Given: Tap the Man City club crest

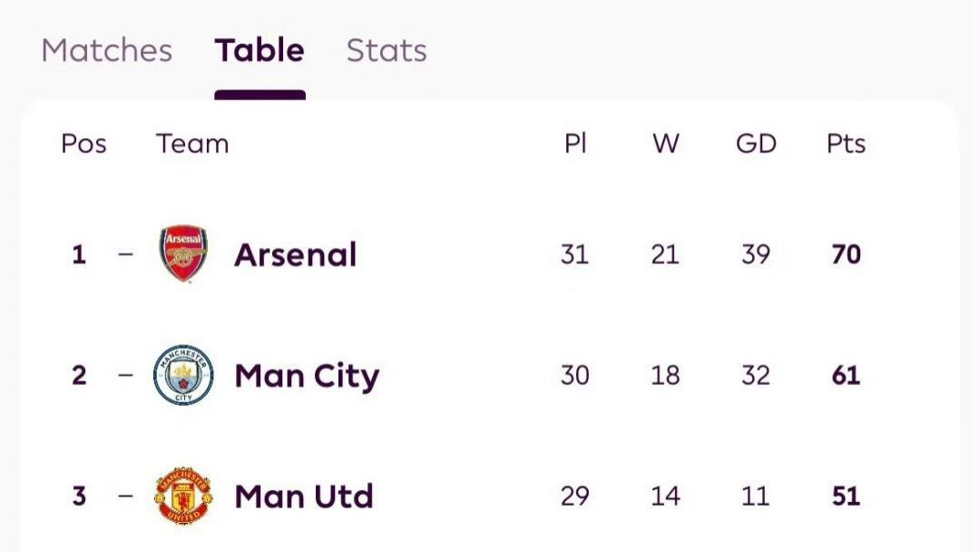Looking at the screenshot, I should (x=183, y=375).
